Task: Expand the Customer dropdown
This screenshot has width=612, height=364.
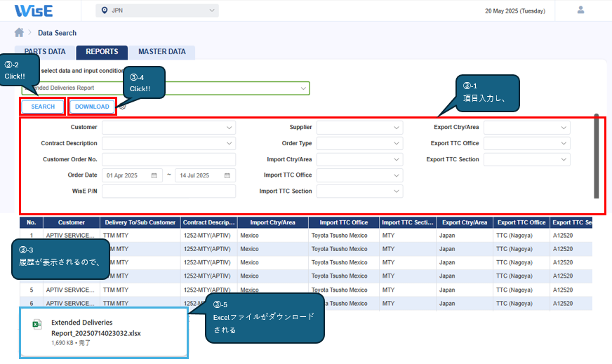Action: (229, 128)
